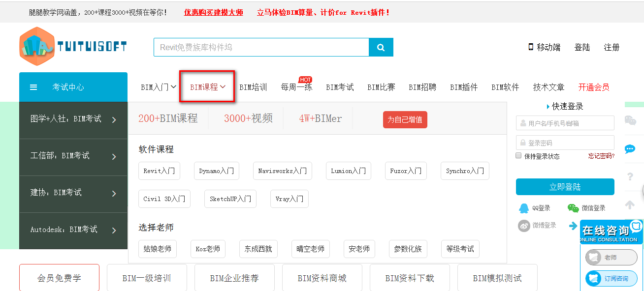Toggle the 保持登录状态 checkbox

coord(518,155)
